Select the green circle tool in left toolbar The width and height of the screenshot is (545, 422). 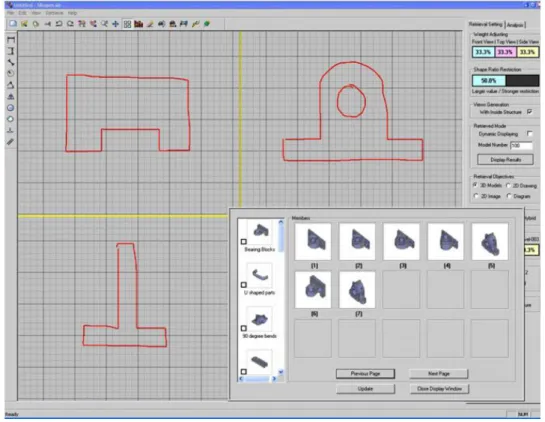pyautogui.click(x=11, y=119)
